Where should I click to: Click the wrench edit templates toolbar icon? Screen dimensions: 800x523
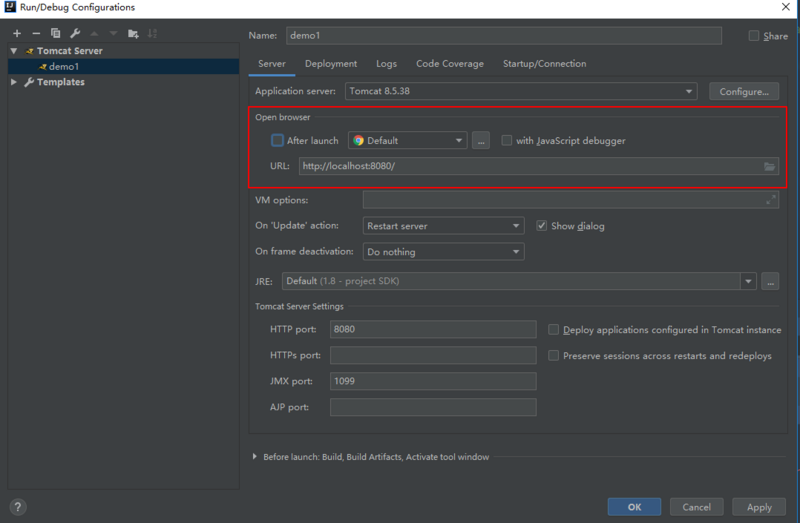click(75, 33)
